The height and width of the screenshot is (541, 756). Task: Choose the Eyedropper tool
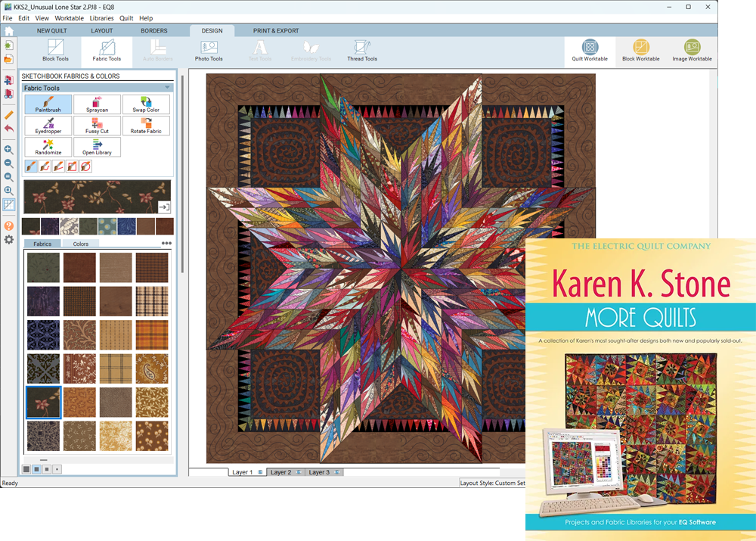[x=48, y=126]
